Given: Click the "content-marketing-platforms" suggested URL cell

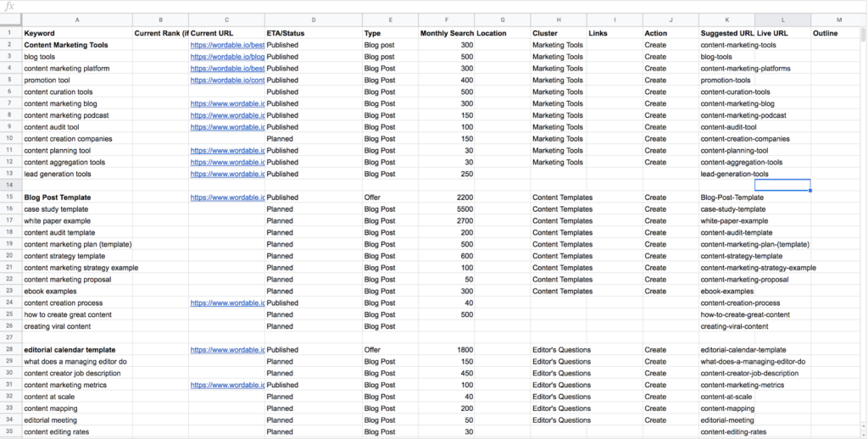Looking at the screenshot, I should [745, 69].
